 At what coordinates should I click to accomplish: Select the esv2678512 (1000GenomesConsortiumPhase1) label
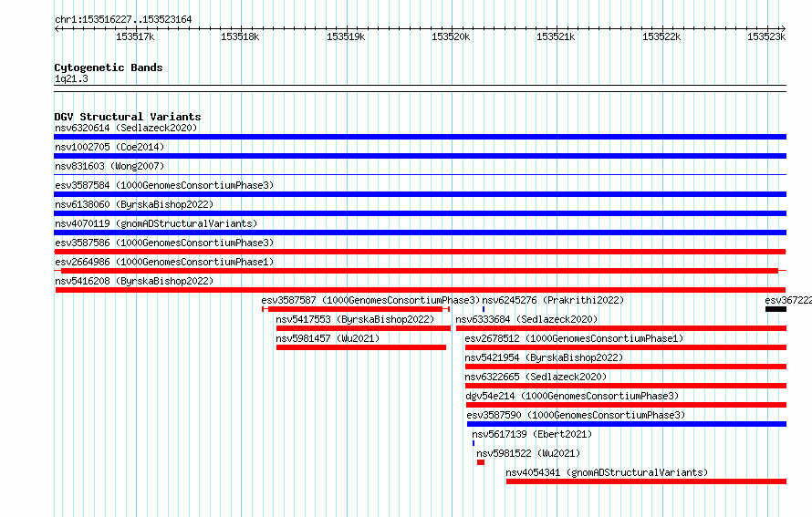click(574, 338)
